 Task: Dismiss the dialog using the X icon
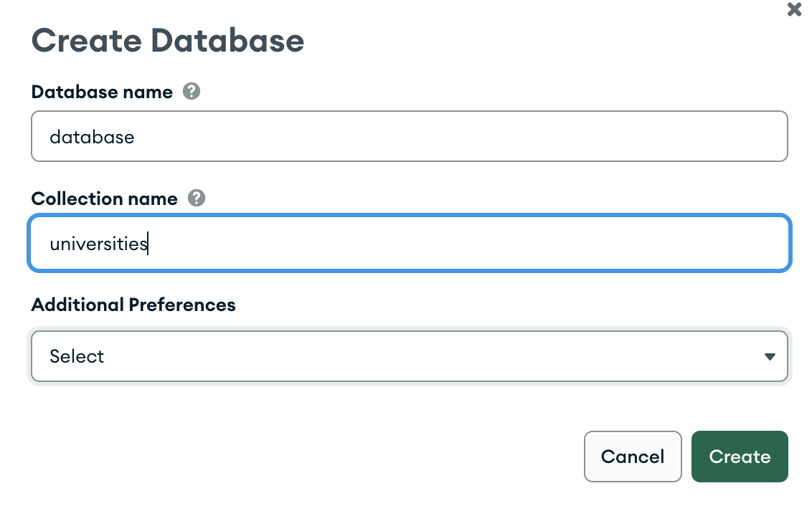pyautogui.click(x=794, y=9)
